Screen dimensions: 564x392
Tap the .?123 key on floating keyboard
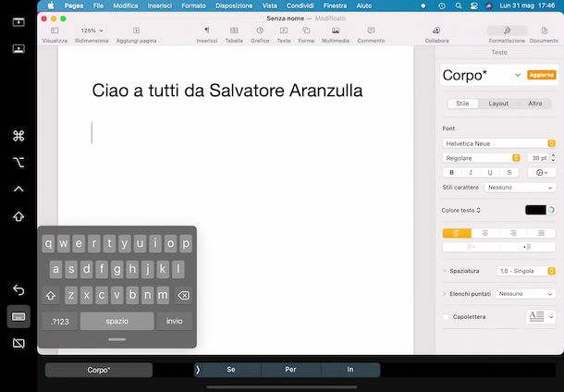point(60,321)
